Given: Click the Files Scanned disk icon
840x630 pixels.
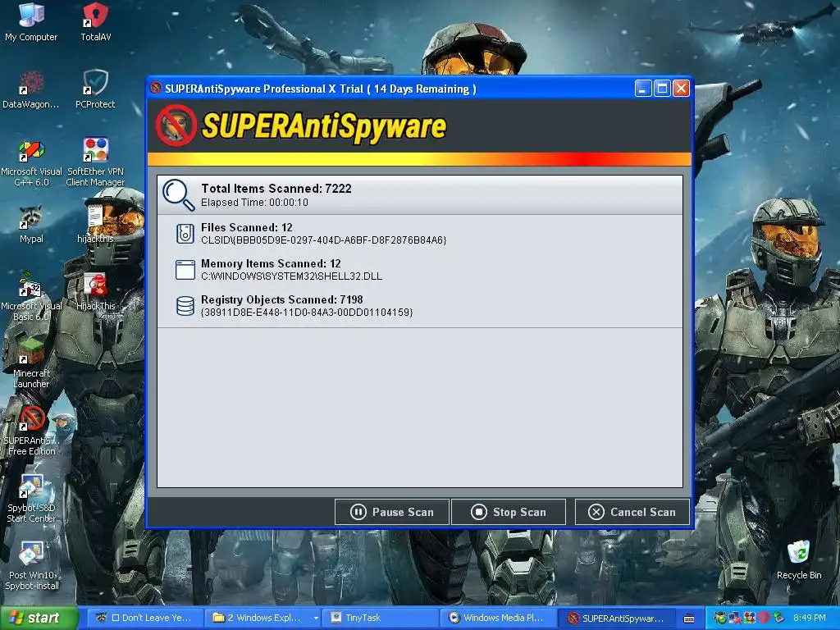Looking at the screenshot, I should [185, 234].
